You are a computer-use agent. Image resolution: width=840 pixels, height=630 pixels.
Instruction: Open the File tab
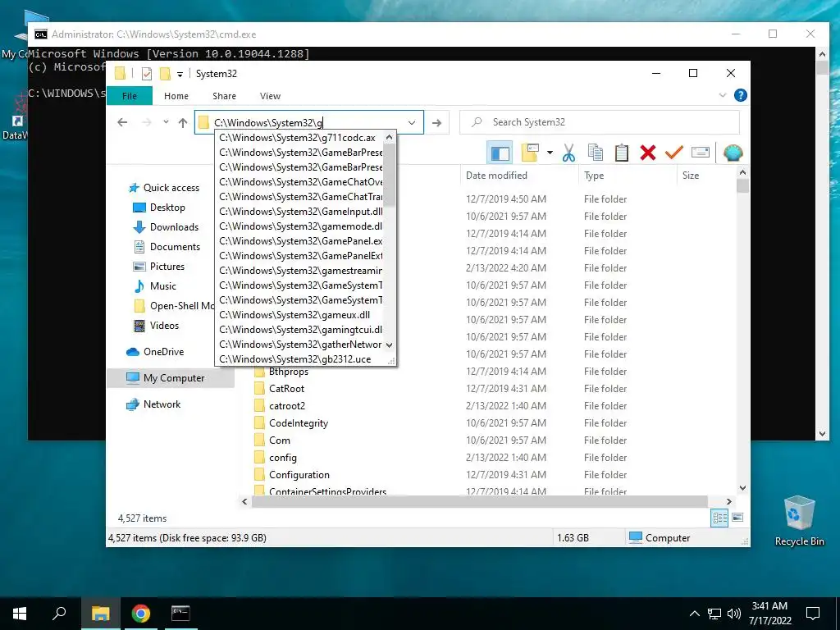tap(130, 96)
